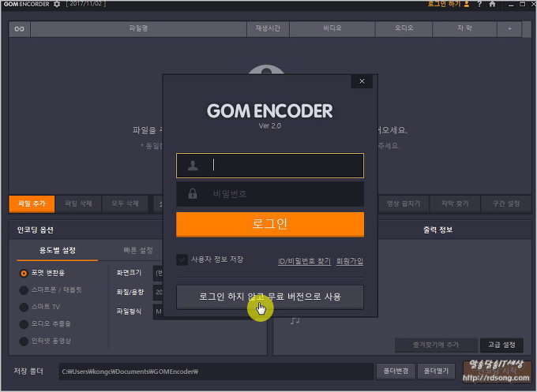Click the padlock icon beside password field
Screen dimensions: 537x392
193,194
